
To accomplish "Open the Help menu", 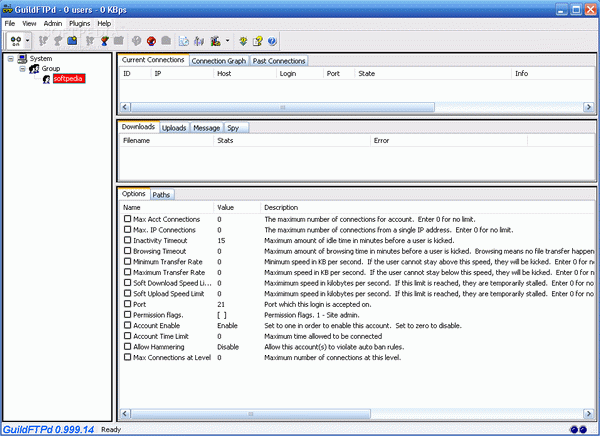I will 104,23.
